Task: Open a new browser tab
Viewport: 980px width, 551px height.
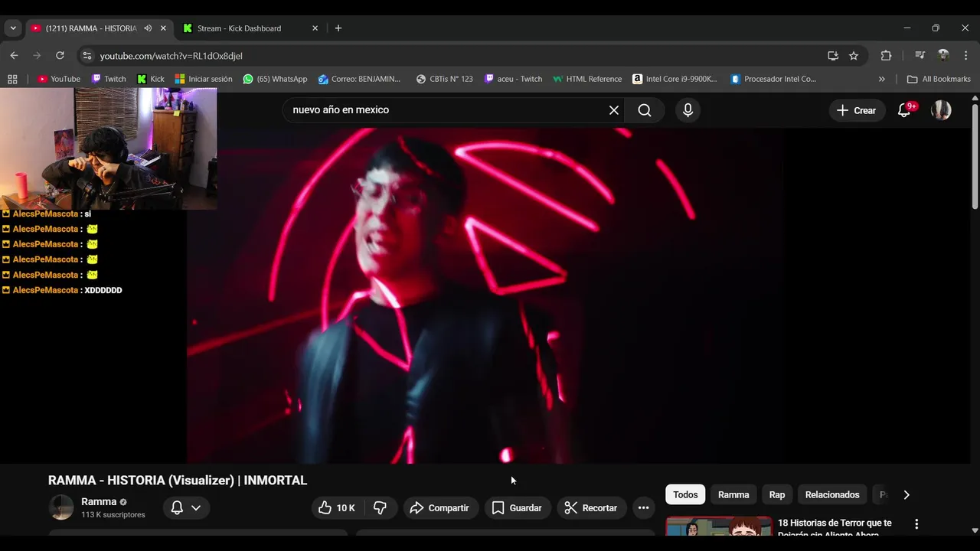Action: pos(338,28)
